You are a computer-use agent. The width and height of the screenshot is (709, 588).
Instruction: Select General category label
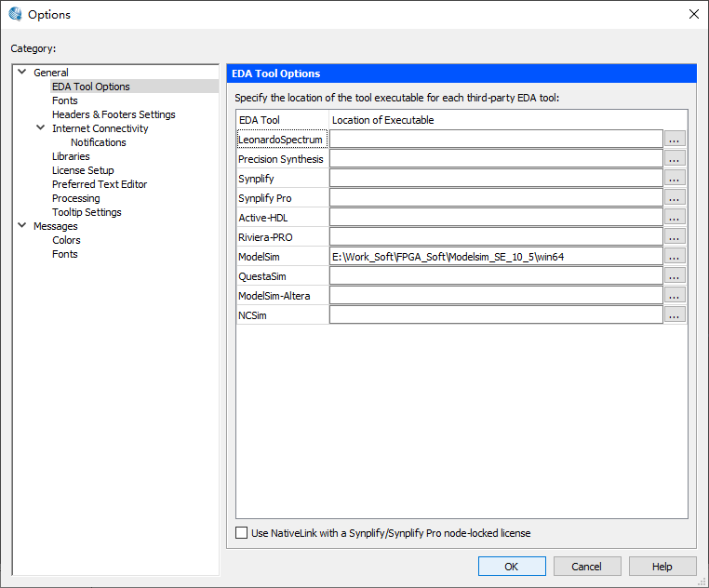coord(50,73)
